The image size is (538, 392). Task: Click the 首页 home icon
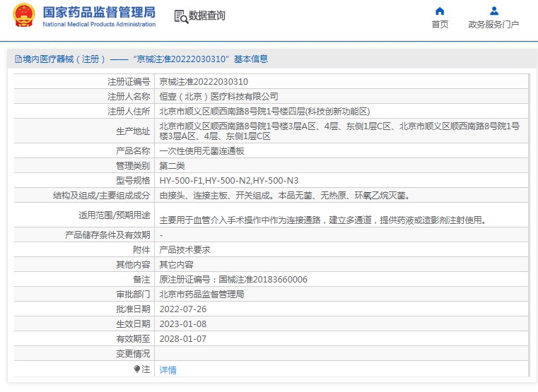pos(440,11)
